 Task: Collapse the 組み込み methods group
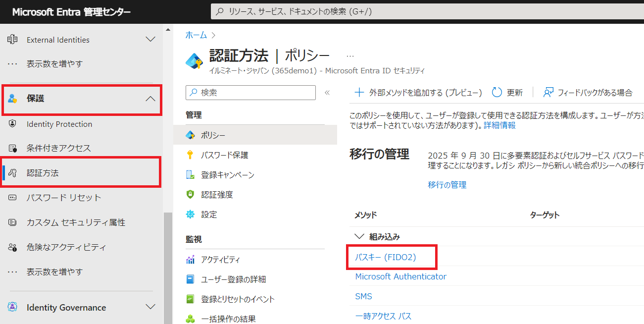click(359, 237)
